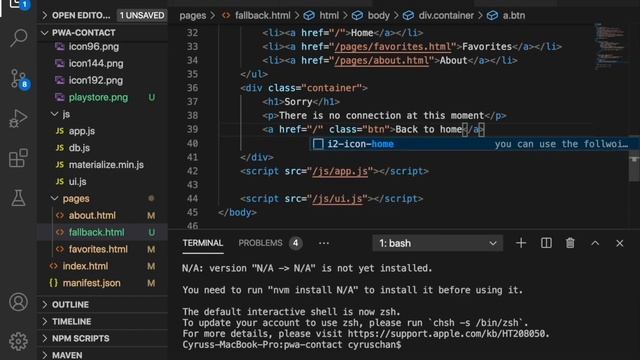Open app.js file
640x360 pixels.
[x=82, y=131]
